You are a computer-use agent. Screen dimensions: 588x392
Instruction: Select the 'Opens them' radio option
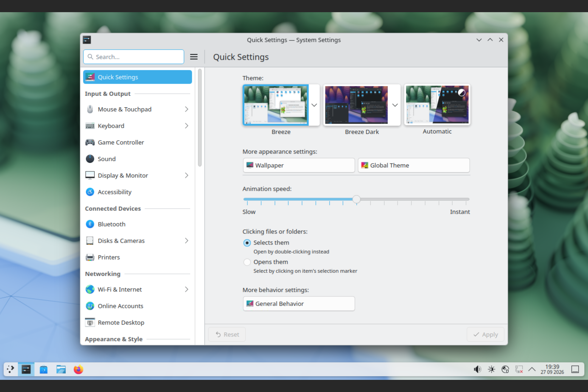tap(247, 262)
